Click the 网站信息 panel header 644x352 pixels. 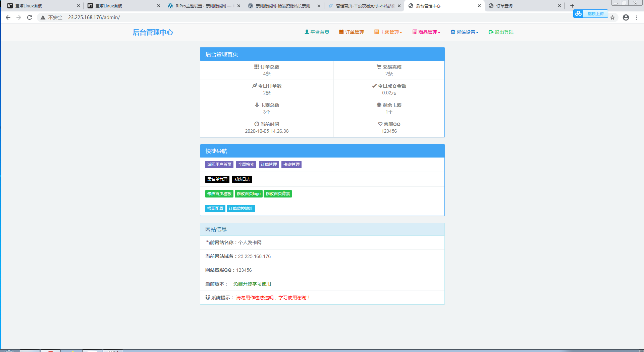click(322, 229)
